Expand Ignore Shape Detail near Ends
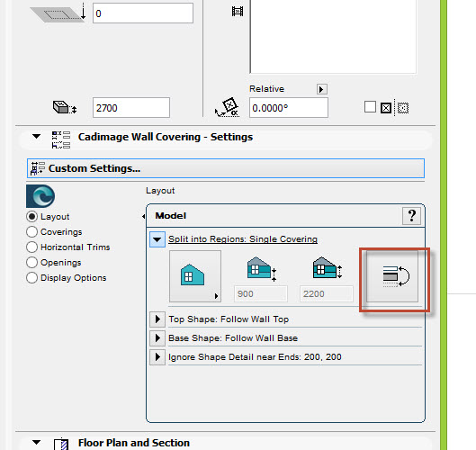Screen dimensions: 476x450 [157, 356]
